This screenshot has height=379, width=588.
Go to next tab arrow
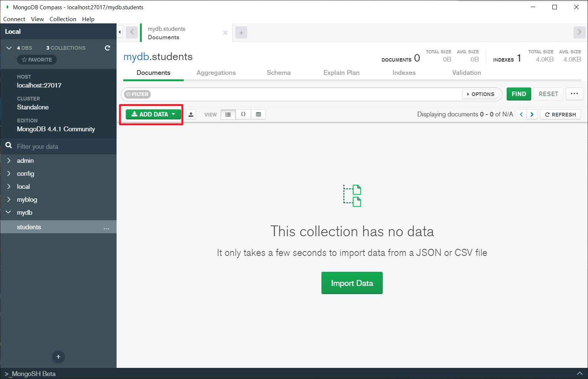(x=579, y=32)
